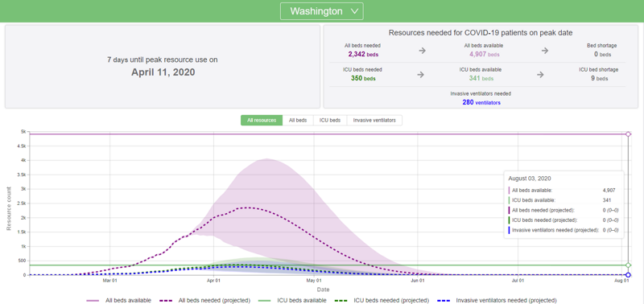This screenshot has width=644, height=304.
Task: Click the purple swatch in the tooltip for All beds available
Action: pos(510,191)
